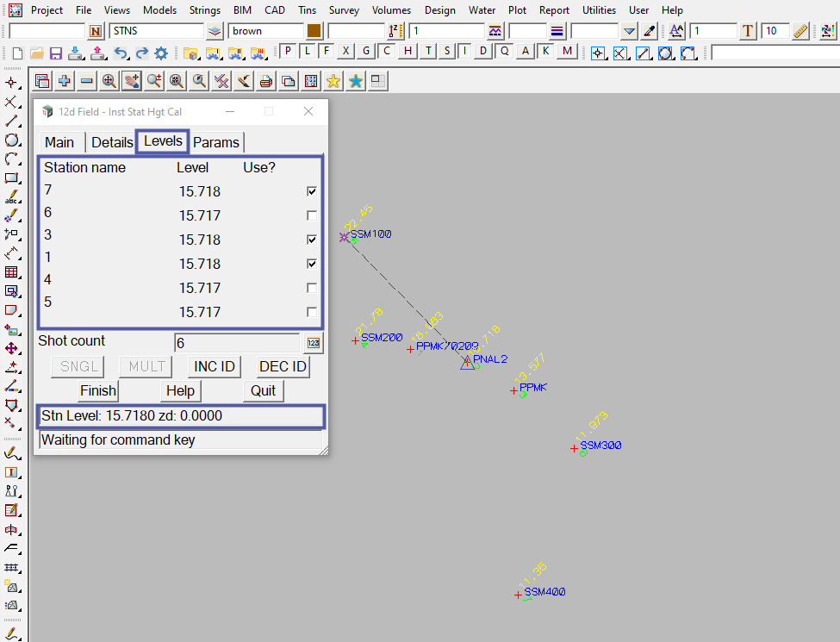Open the model layers picker beside STNS

point(215,31)
